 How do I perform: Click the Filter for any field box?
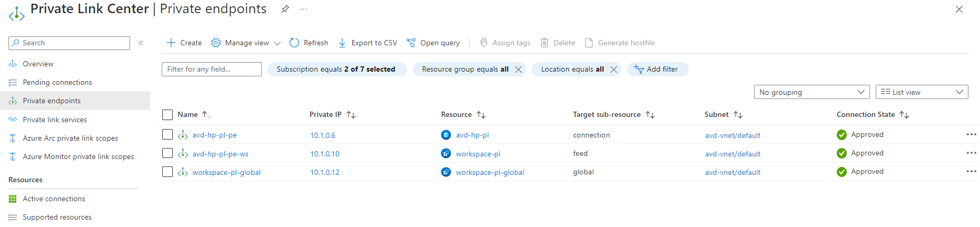(x=212, y=69)
